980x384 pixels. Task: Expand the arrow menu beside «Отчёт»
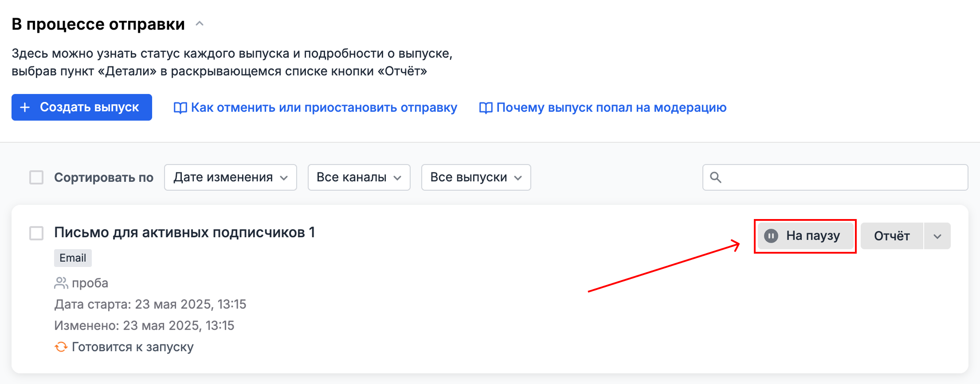937,236
